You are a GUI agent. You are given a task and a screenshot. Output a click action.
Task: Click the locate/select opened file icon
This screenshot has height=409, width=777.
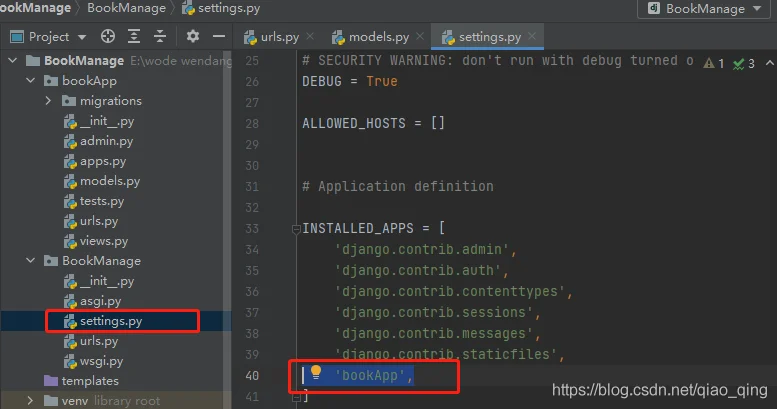click(x=108, y=36)
